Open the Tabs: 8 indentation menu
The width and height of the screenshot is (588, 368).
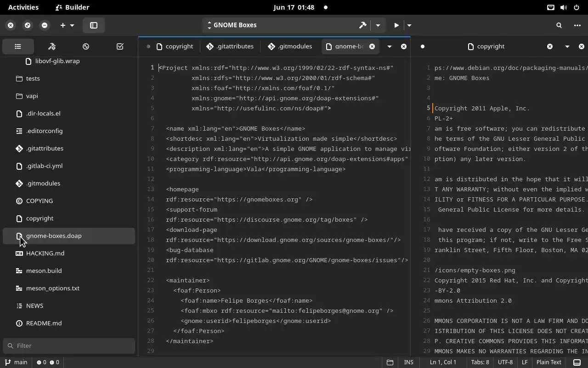pos(480,362)
